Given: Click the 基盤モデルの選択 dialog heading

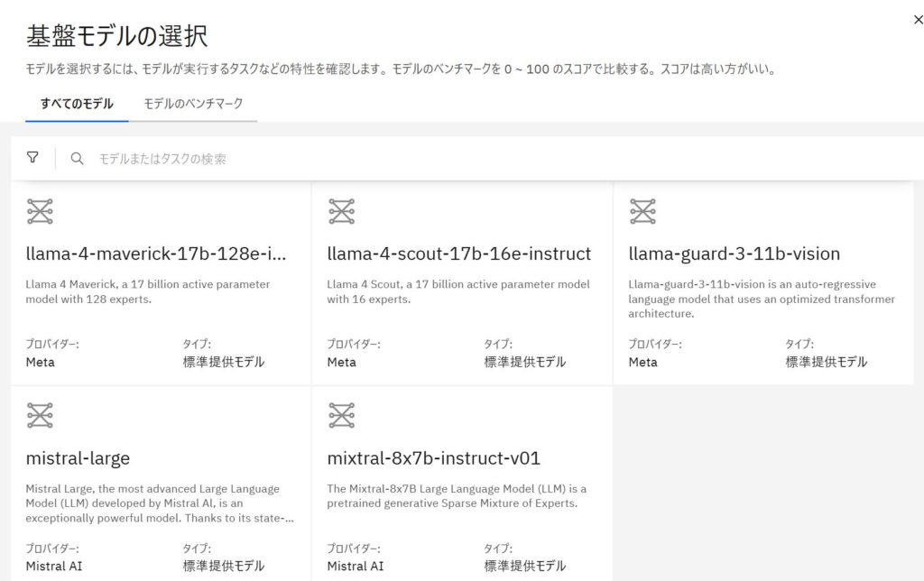Looking at the screenshot, I should tap(116, 36).
